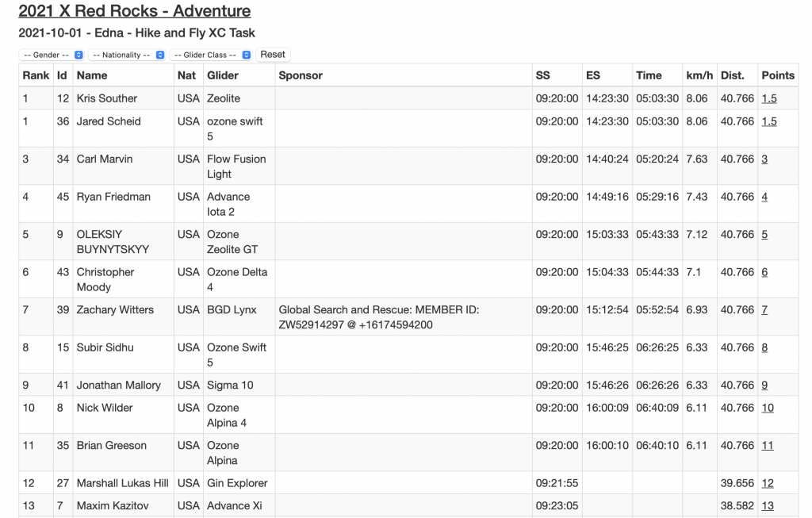The height and width of the screenshot is (518, 812).
Task: Open Zachary Witters' points link 7
Action: coord(764,310)
